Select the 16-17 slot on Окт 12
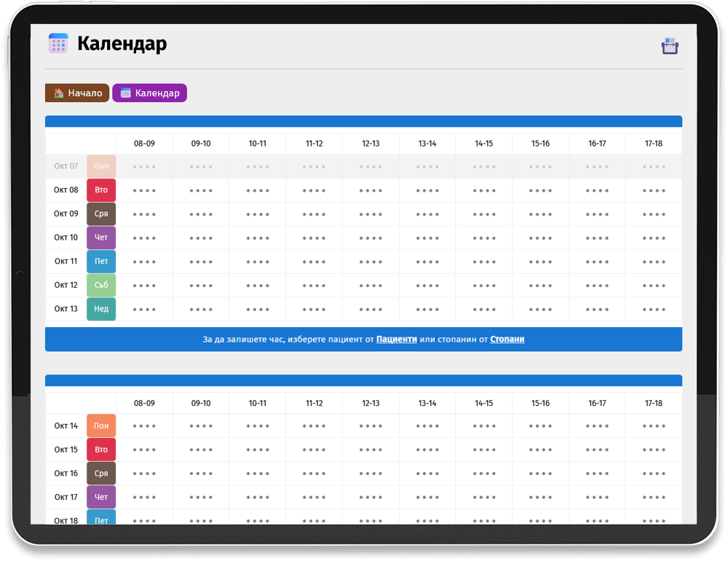The width and height of the screenshot is (728, 561). click(597, 286)
